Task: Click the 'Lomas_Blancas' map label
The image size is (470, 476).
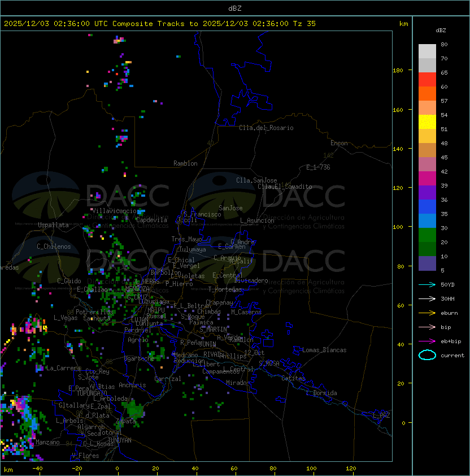Action: click(x=324, y=350)
